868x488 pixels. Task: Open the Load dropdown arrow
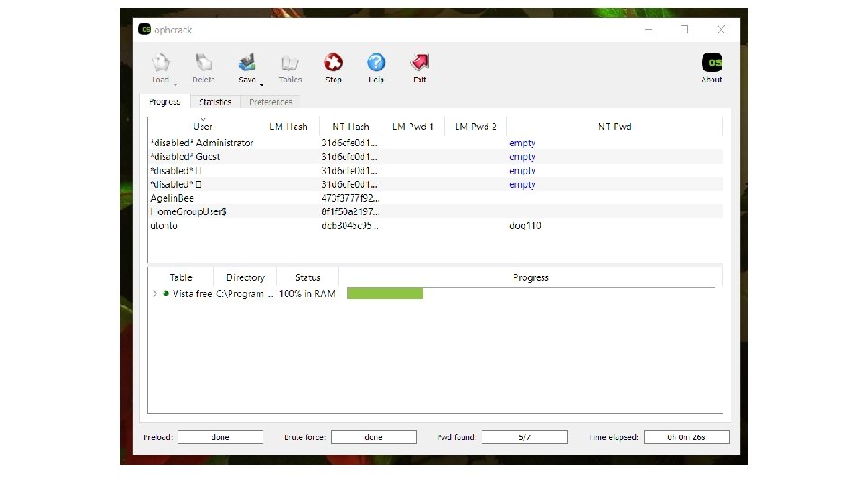pyautogui.click(x=175, y=85)
